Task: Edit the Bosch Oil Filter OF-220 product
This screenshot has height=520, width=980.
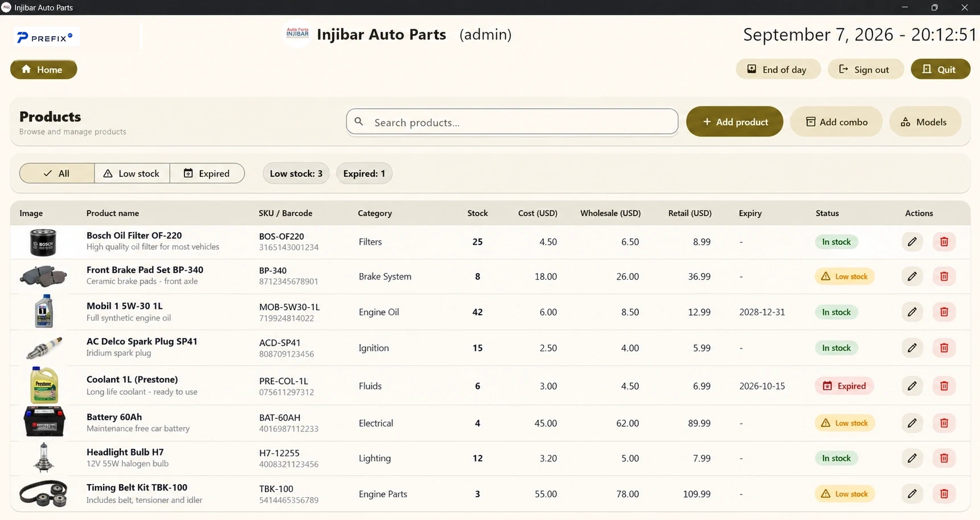Action: [912, 242]
